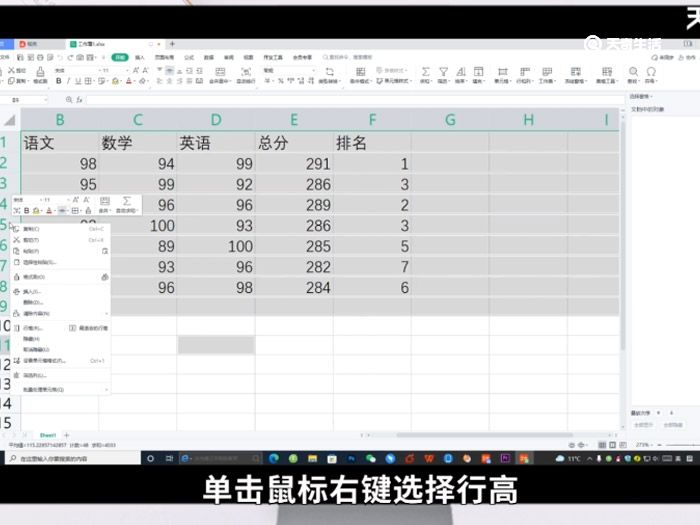700x525 pixels.
Task: Open WeChat from the taskbar
Action: pyautogui.click(x=371, y=458)
